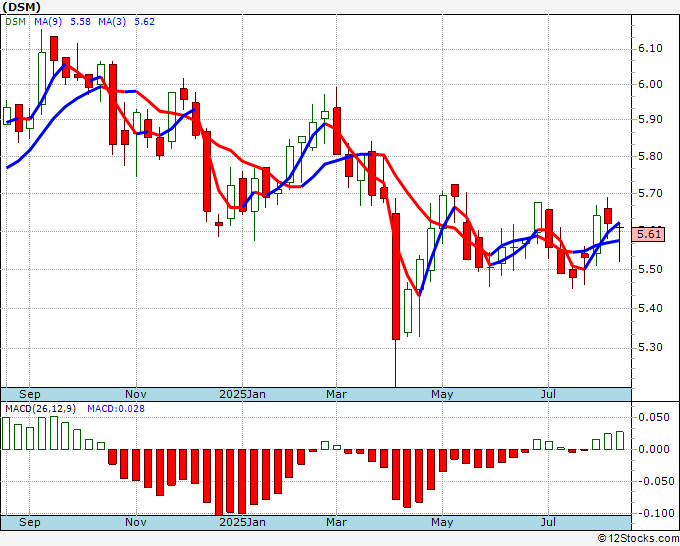This screenshot has height=546, width=680.
Task: Click Jul on the price chart time axis
Action: tap(549, 394)
